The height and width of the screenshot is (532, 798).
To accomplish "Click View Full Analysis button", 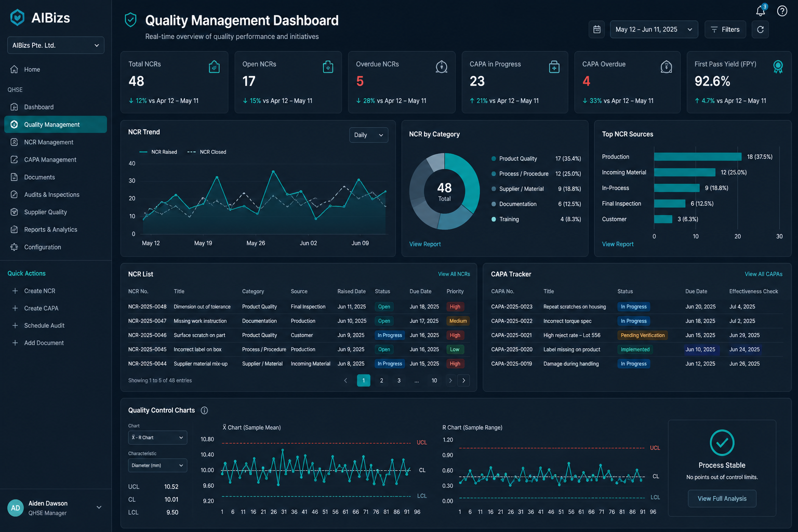I will [x=722, y=499].
